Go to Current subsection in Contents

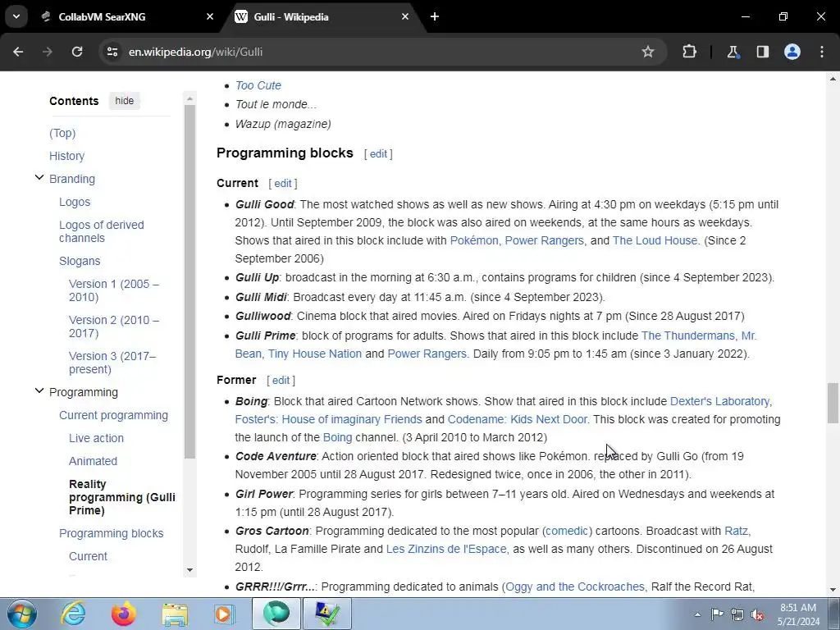point(88,557)
